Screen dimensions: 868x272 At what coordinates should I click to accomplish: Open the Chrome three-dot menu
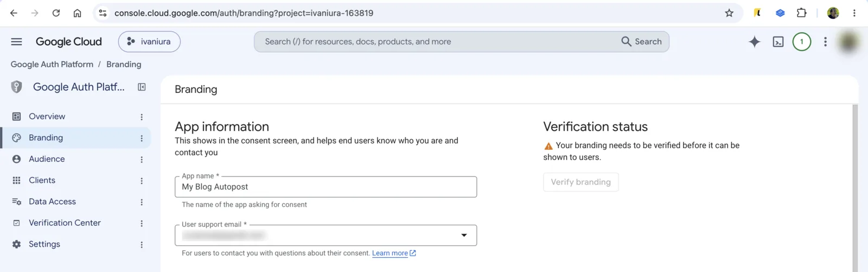tap(854, 13)
